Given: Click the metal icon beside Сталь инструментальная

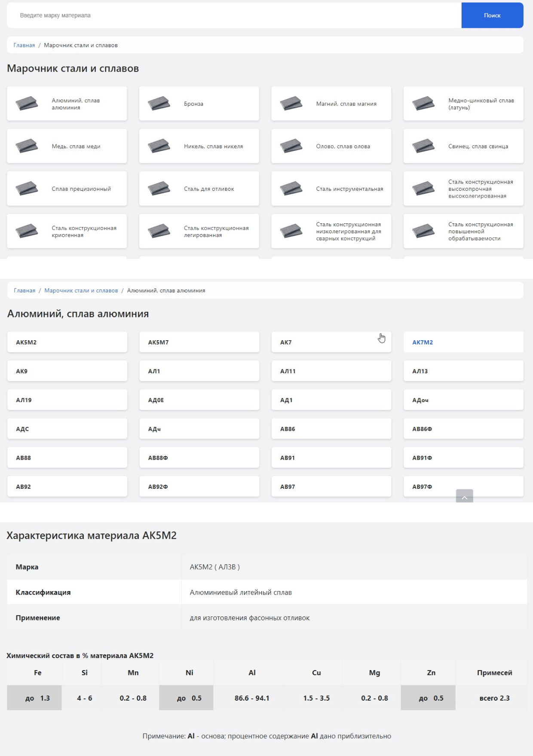Looking at the screenshot, I should 291,189.
